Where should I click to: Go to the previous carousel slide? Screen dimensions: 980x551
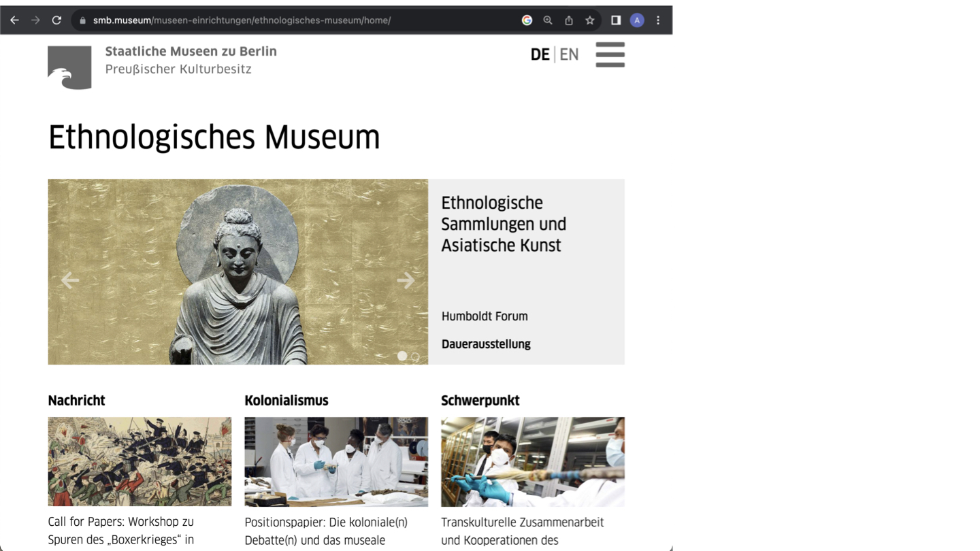(70, 280)
